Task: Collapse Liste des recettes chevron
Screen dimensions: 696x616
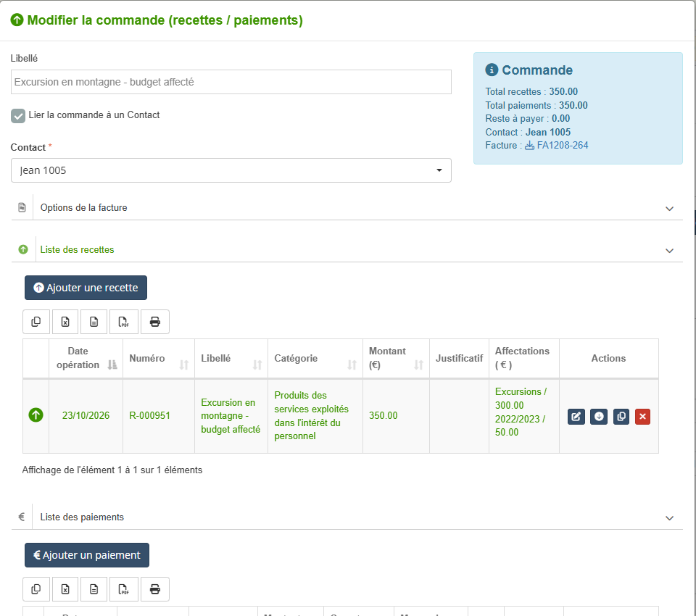Action: pyautogui.click(x=669, y=251)
